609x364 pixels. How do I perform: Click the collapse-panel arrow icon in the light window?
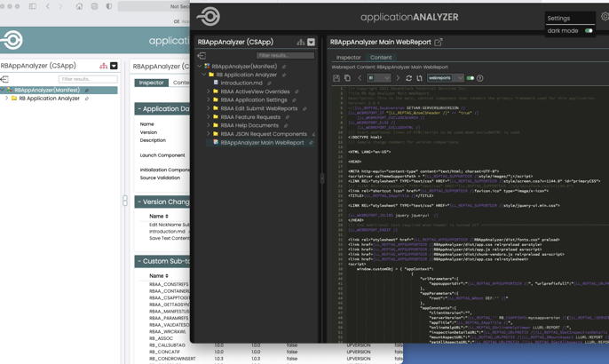click(x=4, y=79)
